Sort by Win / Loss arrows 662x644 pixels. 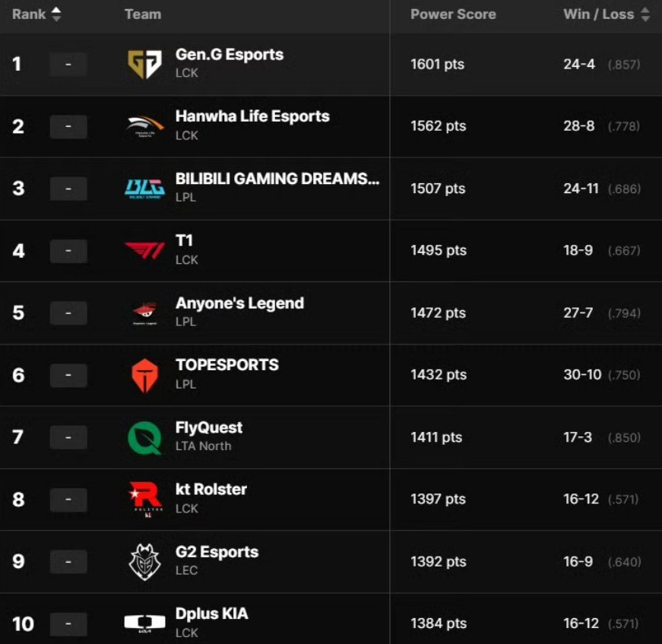pyautogui.click(x=645, y=14)
